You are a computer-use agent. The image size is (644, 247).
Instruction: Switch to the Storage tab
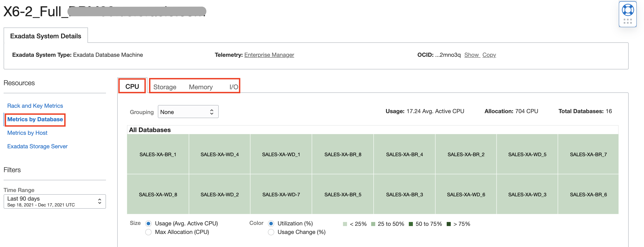[165, 87]
